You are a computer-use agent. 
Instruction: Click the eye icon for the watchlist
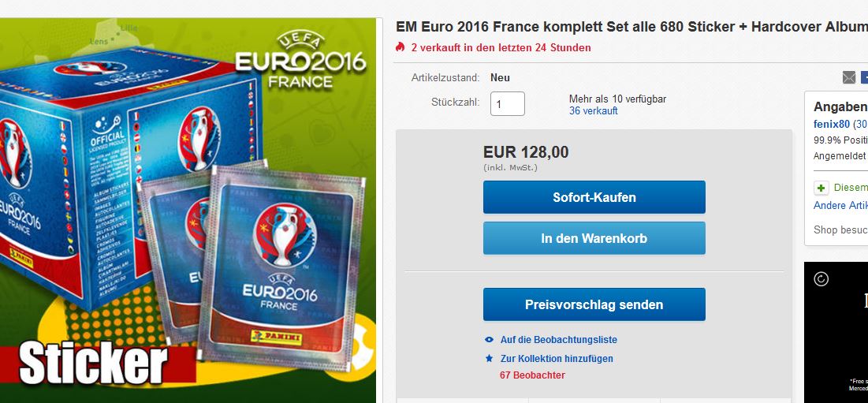489,340
